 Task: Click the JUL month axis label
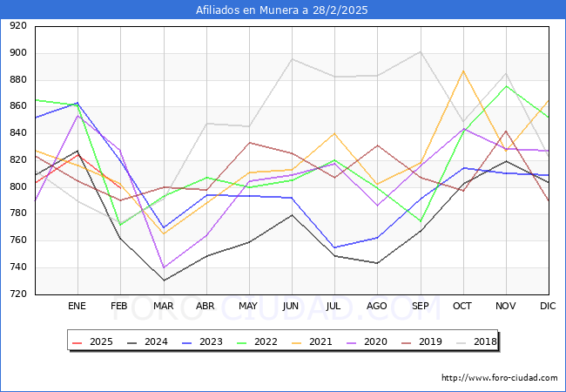click(x=334, y=306)
